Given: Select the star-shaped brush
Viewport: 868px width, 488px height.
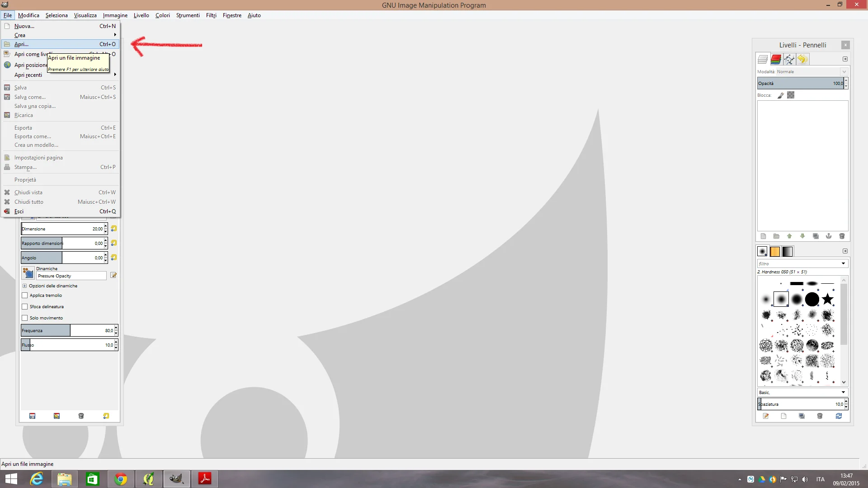Looking at the screenshot, I should (828, 299).
